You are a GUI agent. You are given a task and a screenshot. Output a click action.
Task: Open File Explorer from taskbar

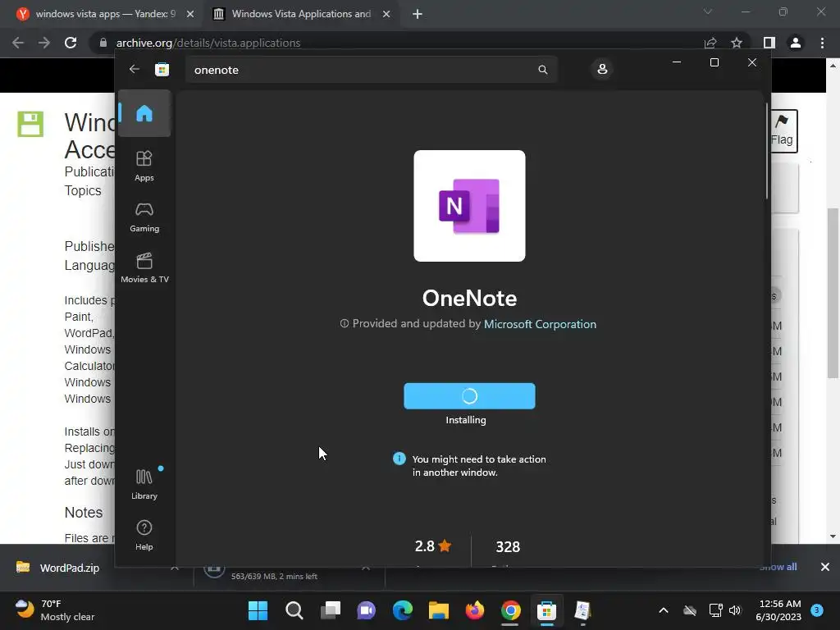(438, 610)
